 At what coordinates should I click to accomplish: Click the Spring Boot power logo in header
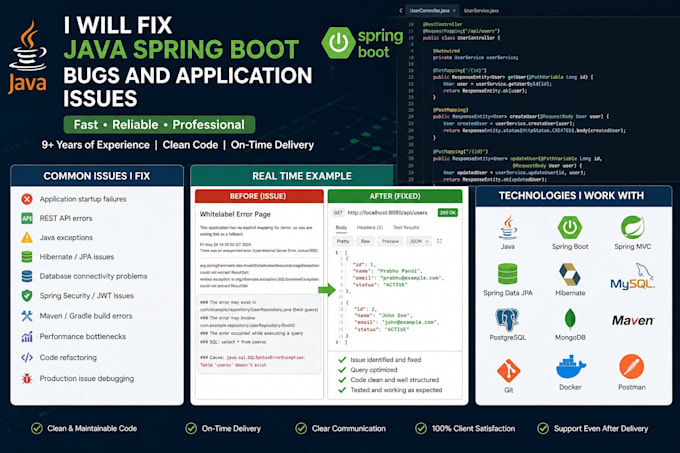[x=339, y=42]
